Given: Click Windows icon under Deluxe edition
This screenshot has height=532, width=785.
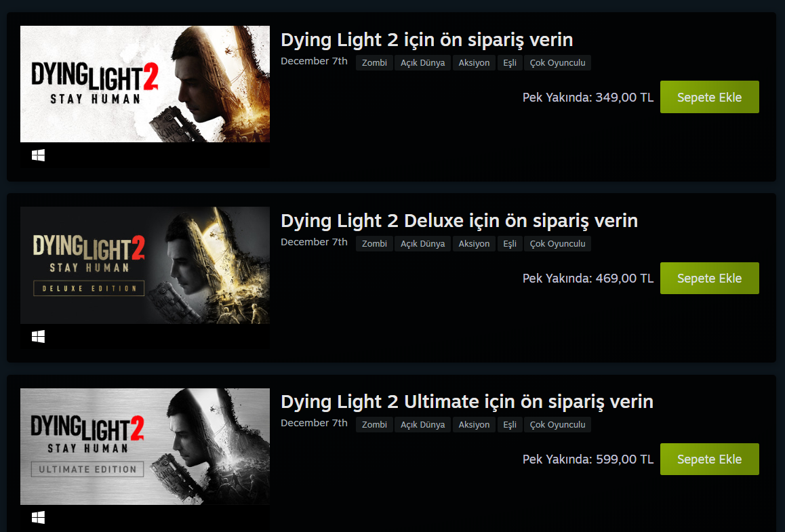Looking at the screenshot, I should pyautogui.click(x=38, y=337).
